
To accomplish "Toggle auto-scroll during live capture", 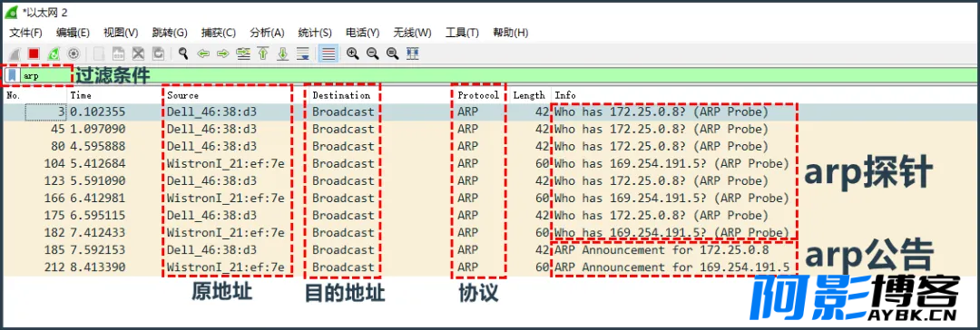I will [x=303, y=53].
